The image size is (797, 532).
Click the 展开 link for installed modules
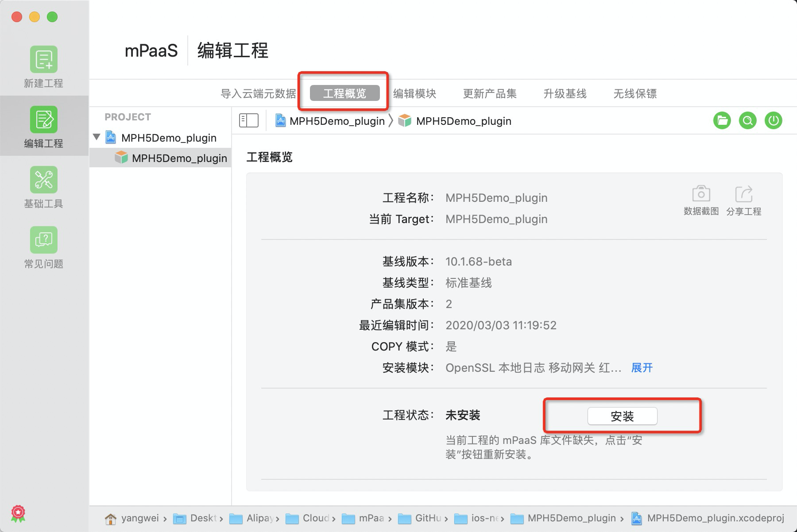tap(642, 368)
